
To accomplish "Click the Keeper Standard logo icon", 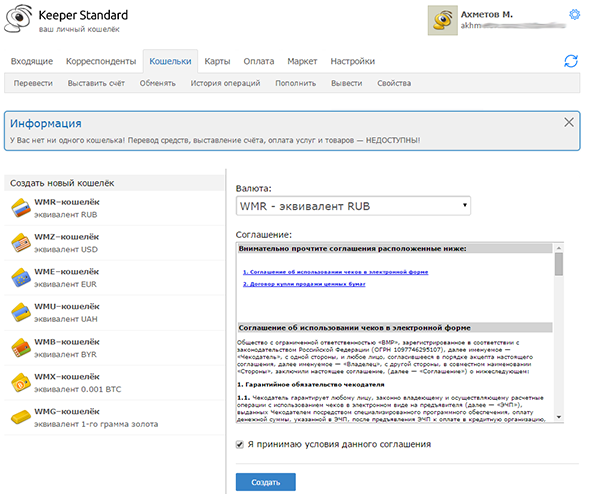I will 18,18.
